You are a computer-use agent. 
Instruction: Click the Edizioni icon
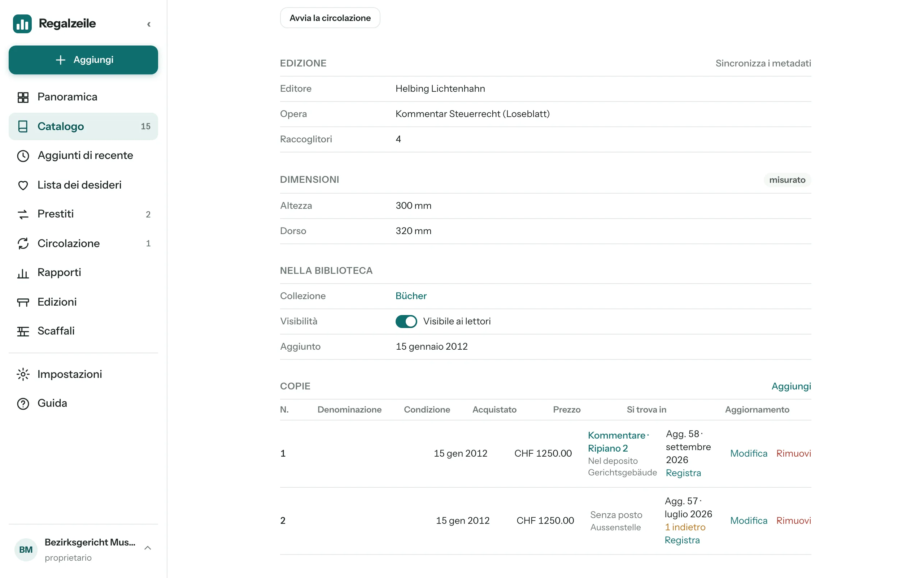pyautogui.click(x=23, y=302)
